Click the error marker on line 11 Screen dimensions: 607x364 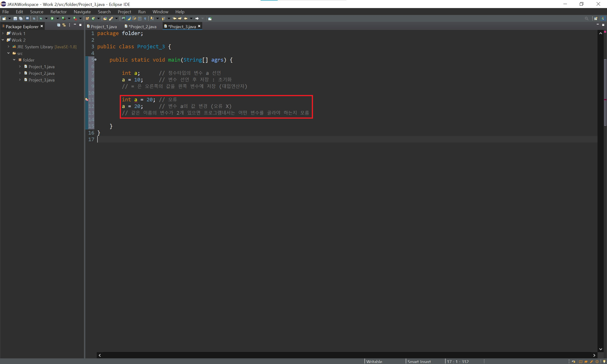click(87, 99)
